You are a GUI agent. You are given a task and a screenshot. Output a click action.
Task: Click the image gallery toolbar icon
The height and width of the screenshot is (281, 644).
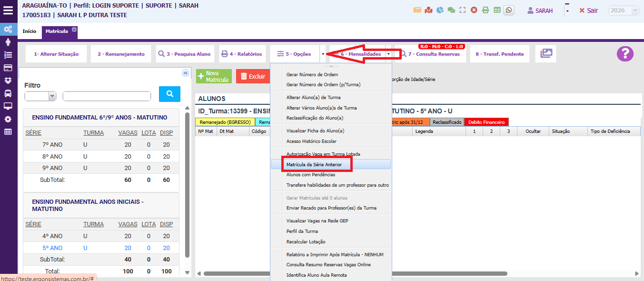coord(545,54)
